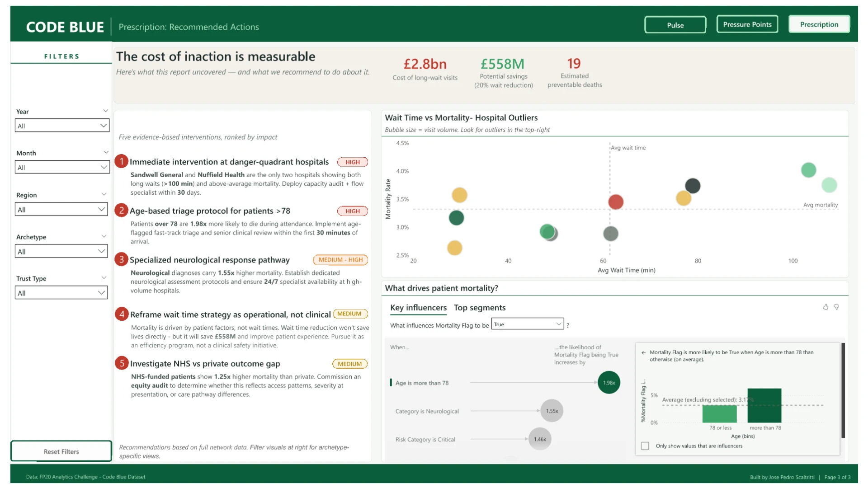Open the Pressure Points page

click(x=747, y=24)
